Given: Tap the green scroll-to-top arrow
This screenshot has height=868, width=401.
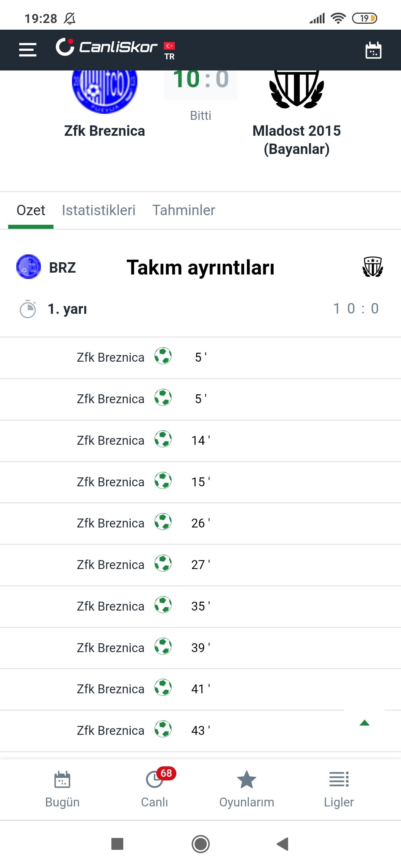Looking at the screenshot, I should (365, 723).
